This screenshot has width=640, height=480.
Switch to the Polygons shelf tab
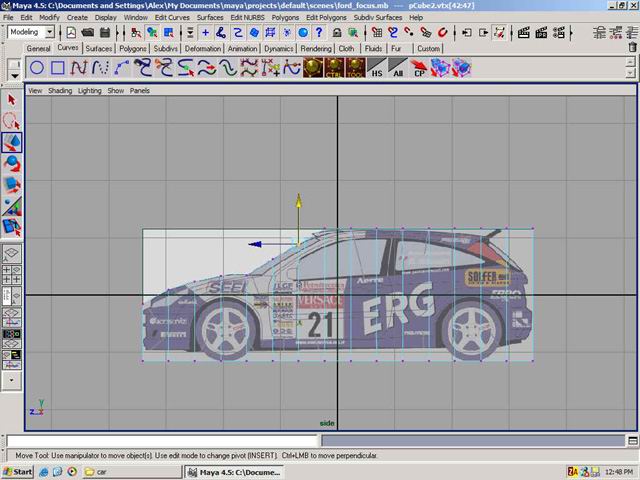pyautogui.click(x=132, y=48)
